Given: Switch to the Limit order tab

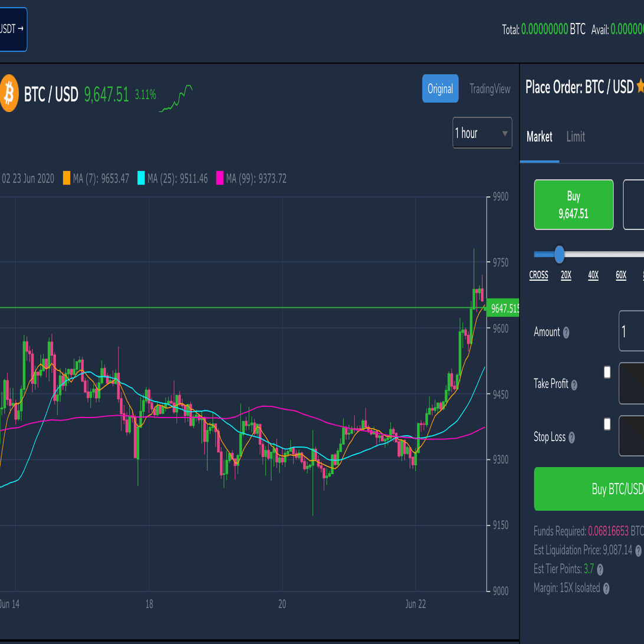Looking at the screenshot, I should pyautogui.click(x=576, y=137).
